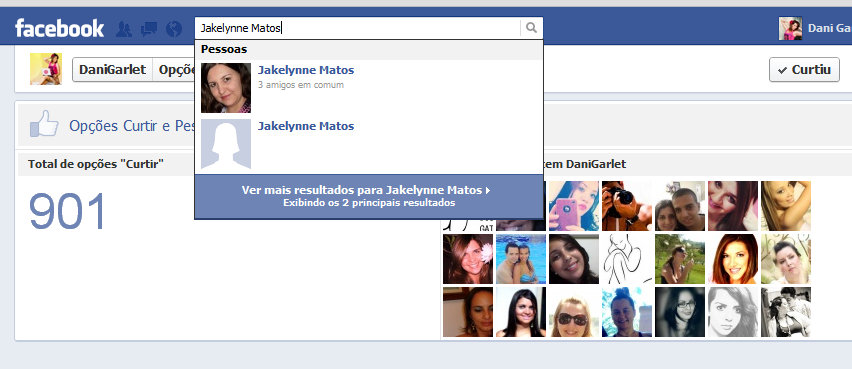Open the pink phone selfie thumbnail
This screenshot has height=369, width=852.
(x=574, y=206)
